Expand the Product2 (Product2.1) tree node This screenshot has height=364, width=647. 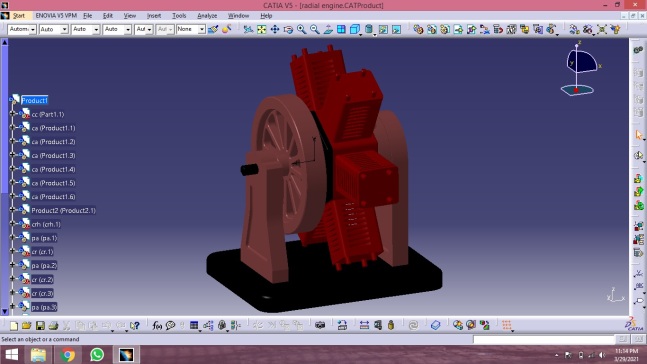pyautogui.click(x=12, y=210)
